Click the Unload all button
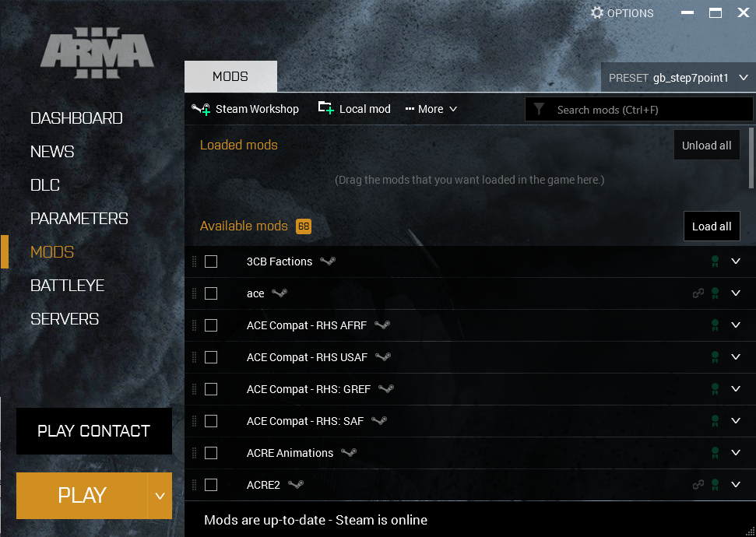The width and height of the screenshot is (756, 537). click(706, 145)
